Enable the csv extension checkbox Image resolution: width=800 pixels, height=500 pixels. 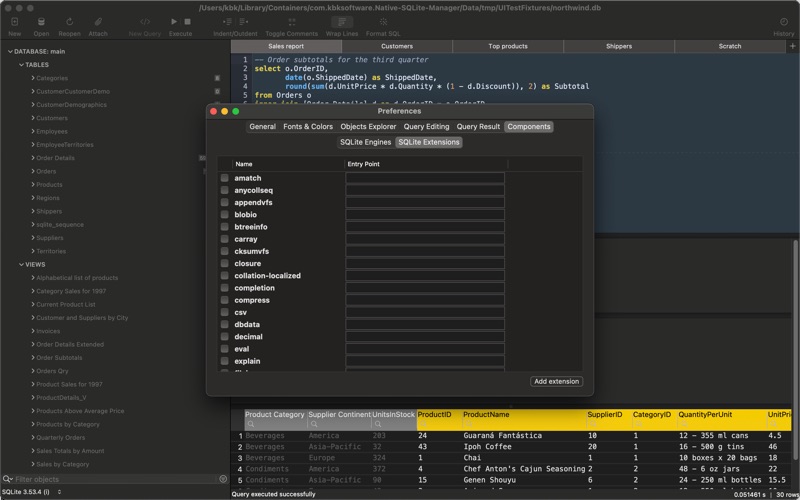point(224,312)
